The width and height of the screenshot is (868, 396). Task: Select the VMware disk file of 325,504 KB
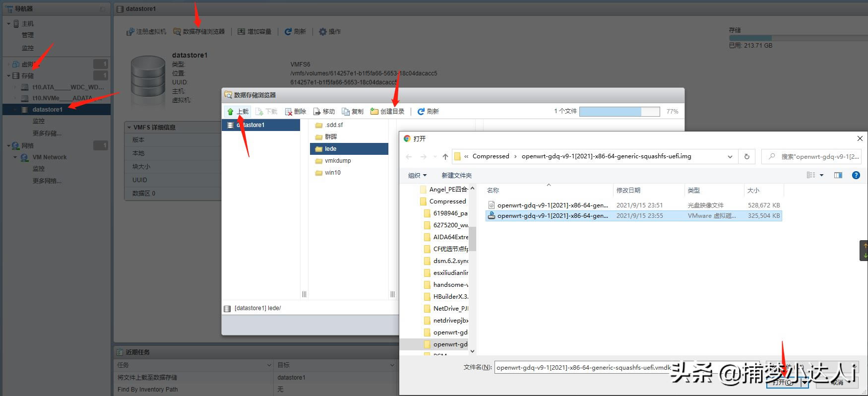(633, 216)
